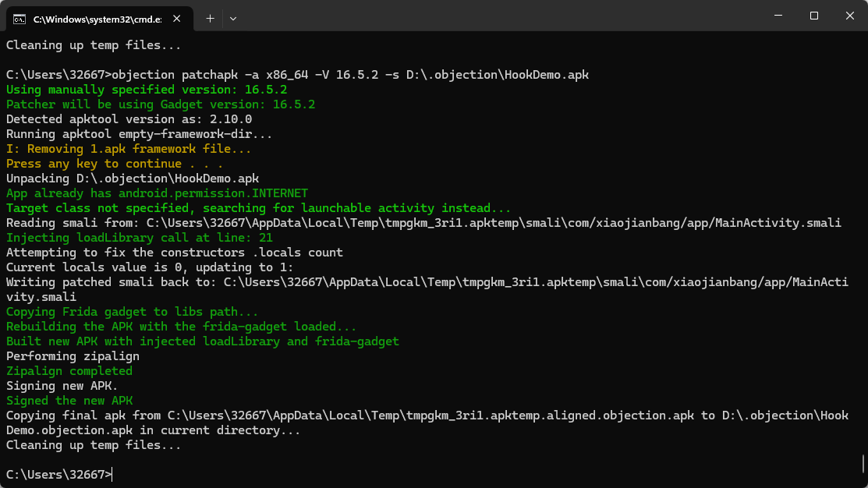Click 'Copying Frida gadget to libs path' line
The width and height of the screenshot is (868, 488).
click(132, 312)
